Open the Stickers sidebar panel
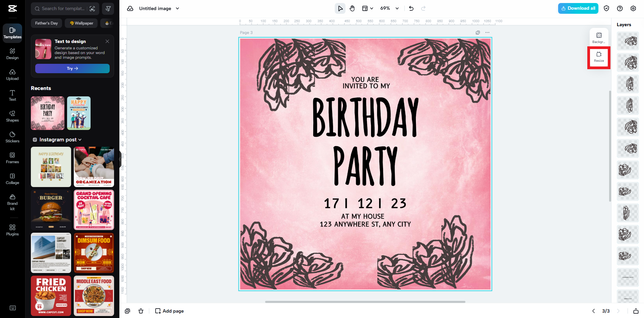Viewport: 644px width, 318px height. coord(12,137)
